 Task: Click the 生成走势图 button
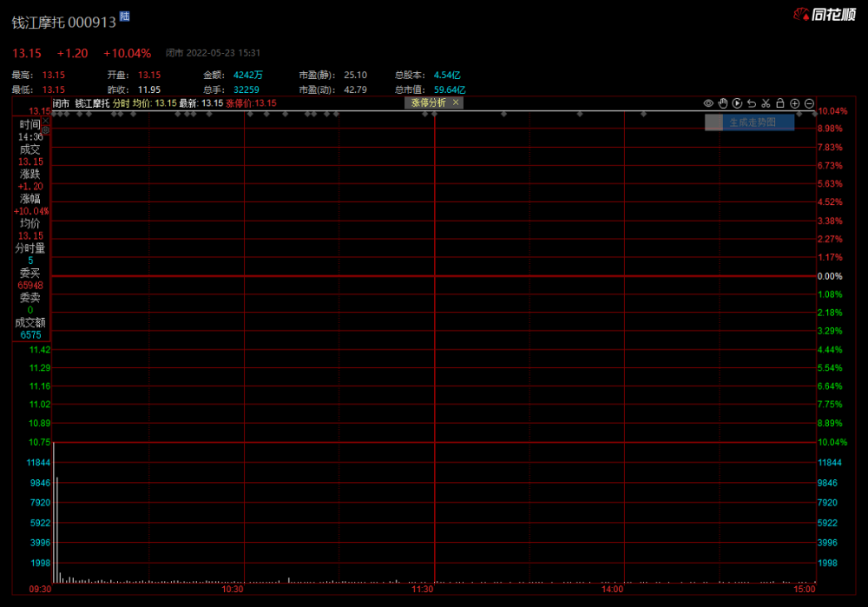[750, 122]
